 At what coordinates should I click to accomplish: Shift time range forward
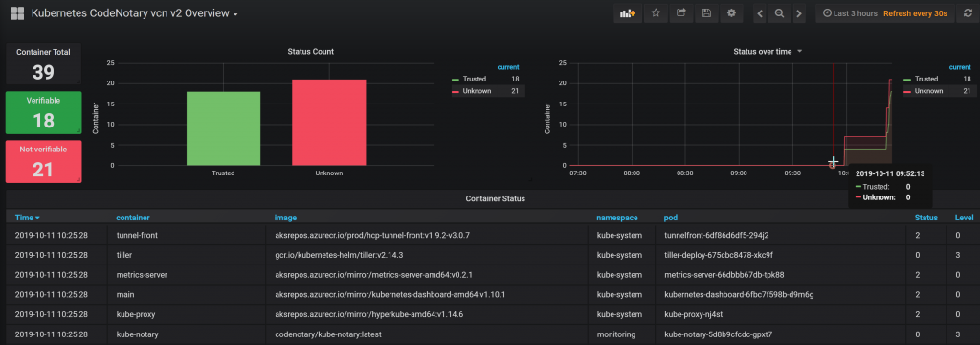[799, 13]
